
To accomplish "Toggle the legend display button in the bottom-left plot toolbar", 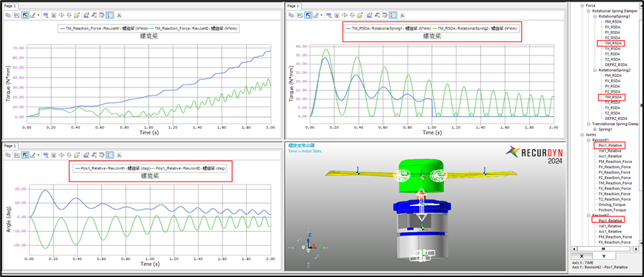I will (x=110, y=155).
